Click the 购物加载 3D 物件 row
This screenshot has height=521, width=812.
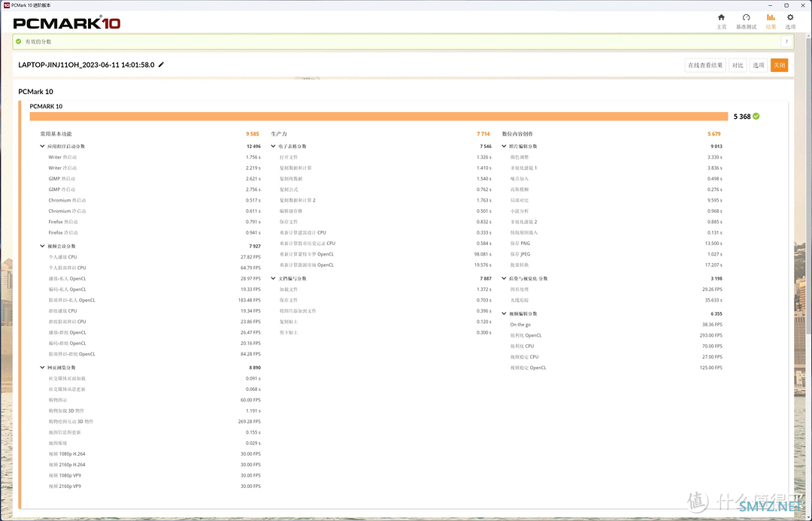click(154, 410)
